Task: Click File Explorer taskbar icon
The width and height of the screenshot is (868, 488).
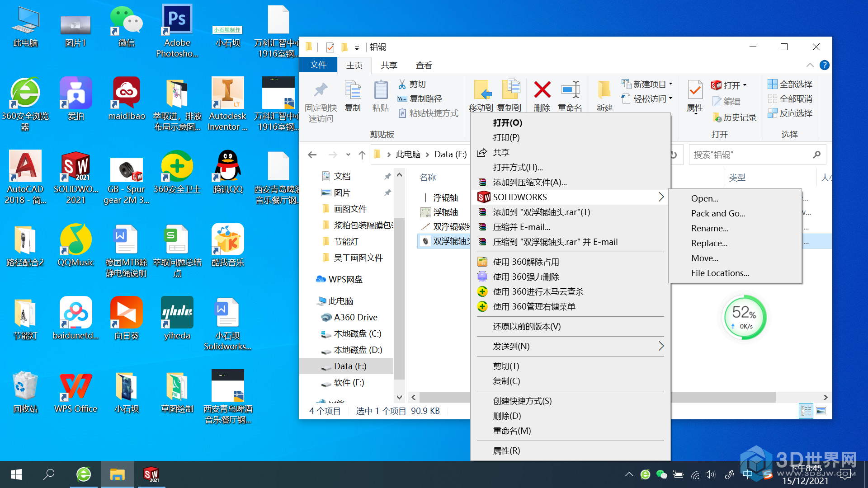Action: [118, 474]
